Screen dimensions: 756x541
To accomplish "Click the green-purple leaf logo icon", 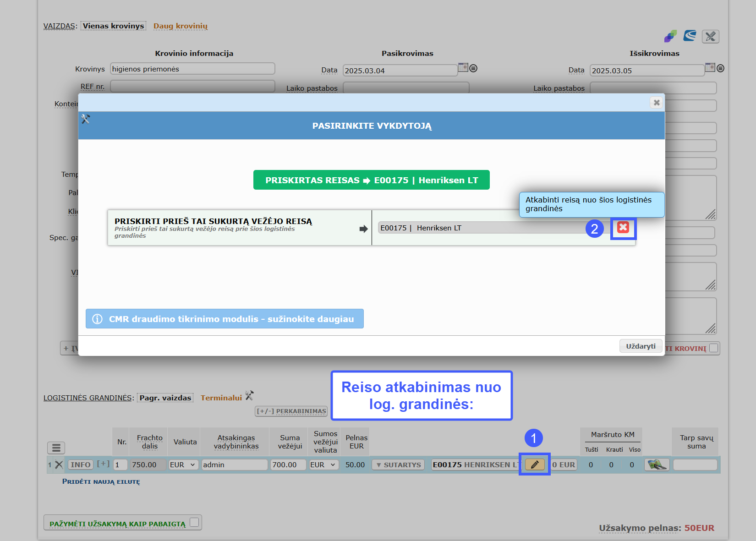I will pyautogui.click(x=670, y=36).
